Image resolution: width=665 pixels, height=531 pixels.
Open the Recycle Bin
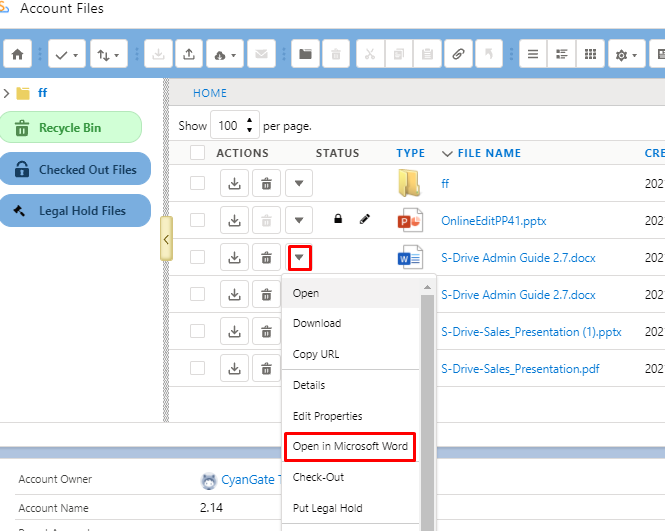(71, 128)
